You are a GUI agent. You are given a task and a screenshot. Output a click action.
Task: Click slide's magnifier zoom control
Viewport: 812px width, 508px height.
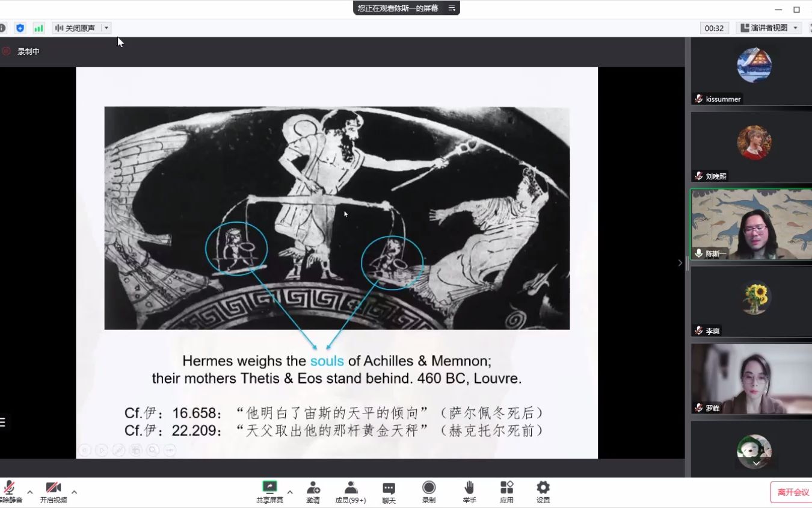tap(153, 450)
